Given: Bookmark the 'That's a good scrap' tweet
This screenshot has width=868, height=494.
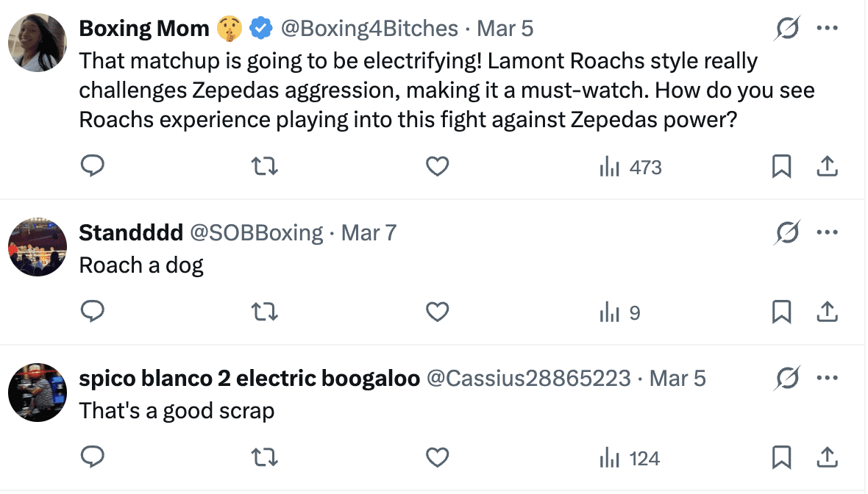Looking at the screenshot, I should click(781, 459).
